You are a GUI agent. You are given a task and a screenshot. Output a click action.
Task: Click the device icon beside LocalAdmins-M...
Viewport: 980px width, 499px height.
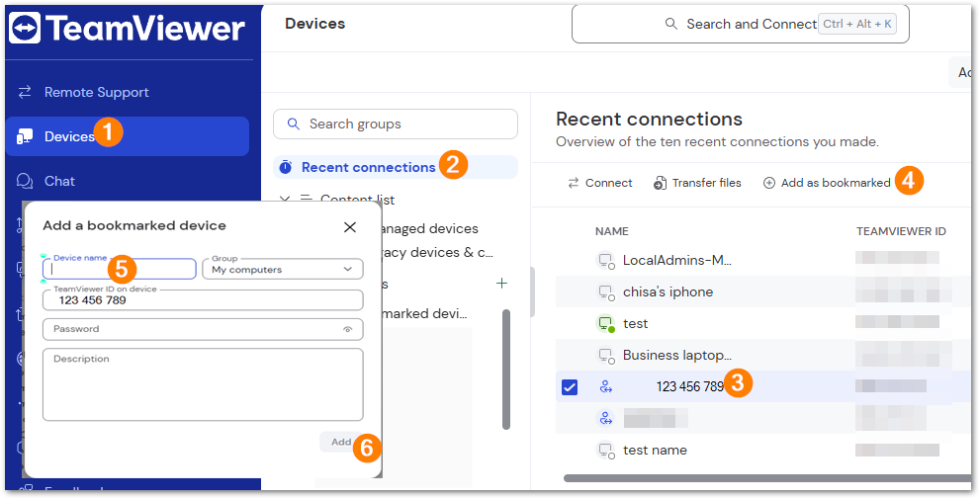605,261
